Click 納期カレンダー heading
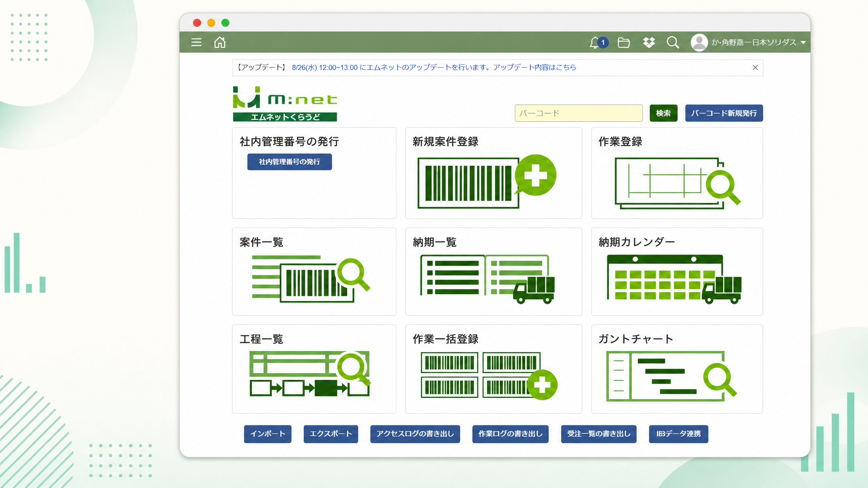 click(x=637, y=242)
